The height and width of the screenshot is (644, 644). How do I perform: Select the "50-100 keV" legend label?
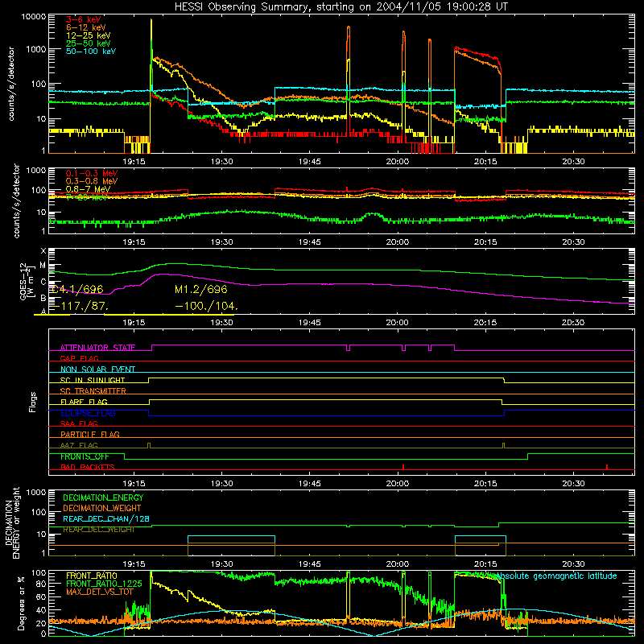click(x=91, y=52)
